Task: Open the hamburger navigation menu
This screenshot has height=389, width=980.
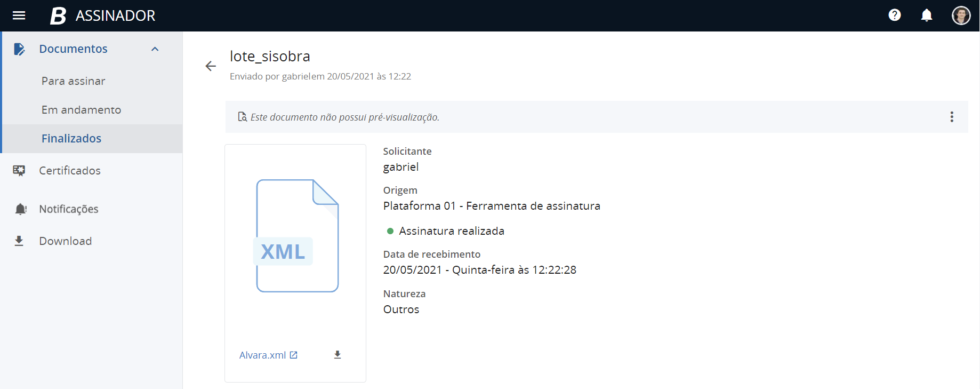Action: pyautogui.click(x=19, y=15)
